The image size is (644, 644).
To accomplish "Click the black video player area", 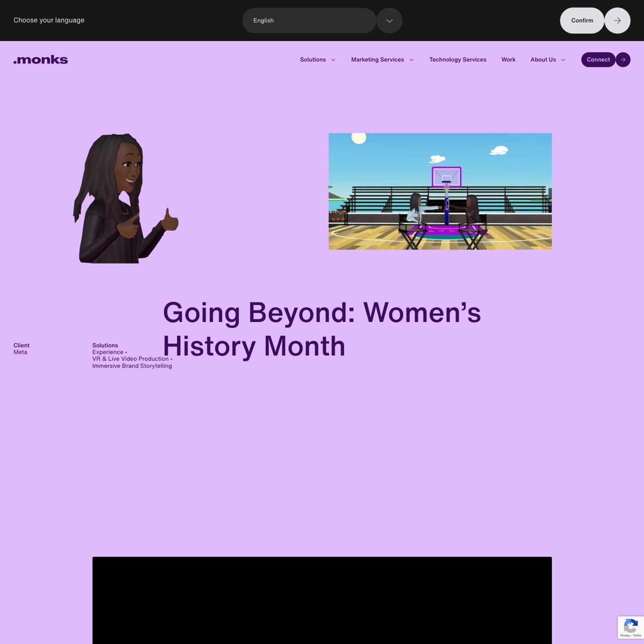I will tap(322, 600).
